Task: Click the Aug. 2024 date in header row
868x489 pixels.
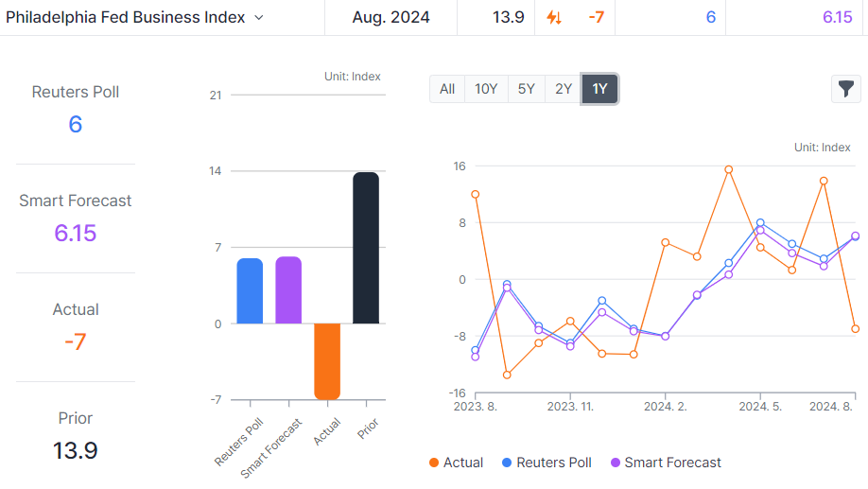Action: 391,17
